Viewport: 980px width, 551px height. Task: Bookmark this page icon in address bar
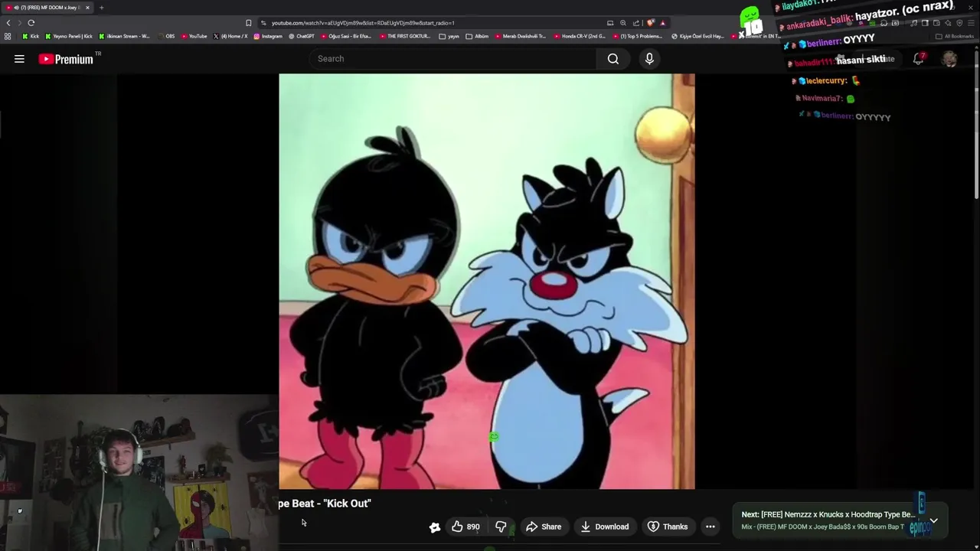pos(248,23)
